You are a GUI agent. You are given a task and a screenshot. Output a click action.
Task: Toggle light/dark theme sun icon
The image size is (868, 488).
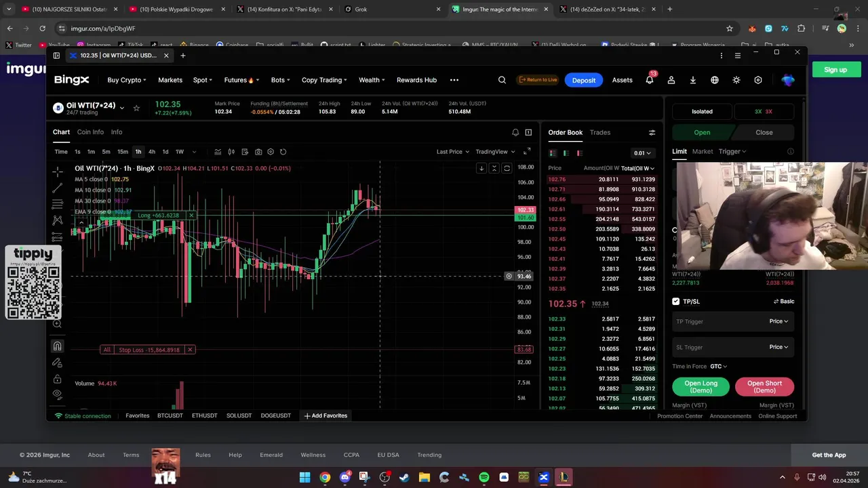tap(736, 80)
